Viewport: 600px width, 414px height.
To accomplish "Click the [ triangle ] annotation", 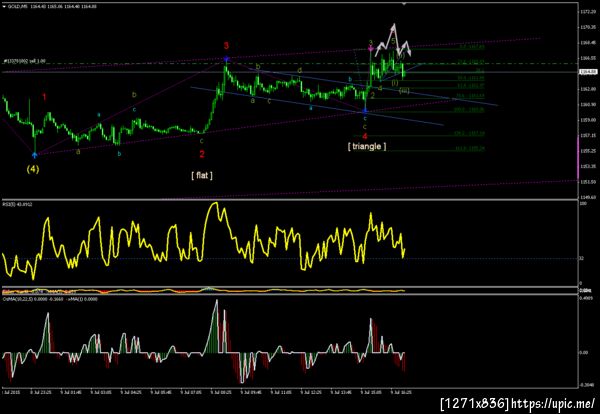I will tap(367, 146).
